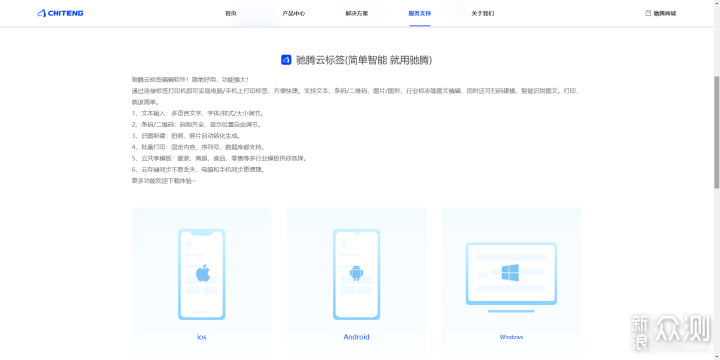Viewport: 720px width, 360px height.
Task: Click the line starting '2、条码/二维码'
Action: [x=197, y=124]
